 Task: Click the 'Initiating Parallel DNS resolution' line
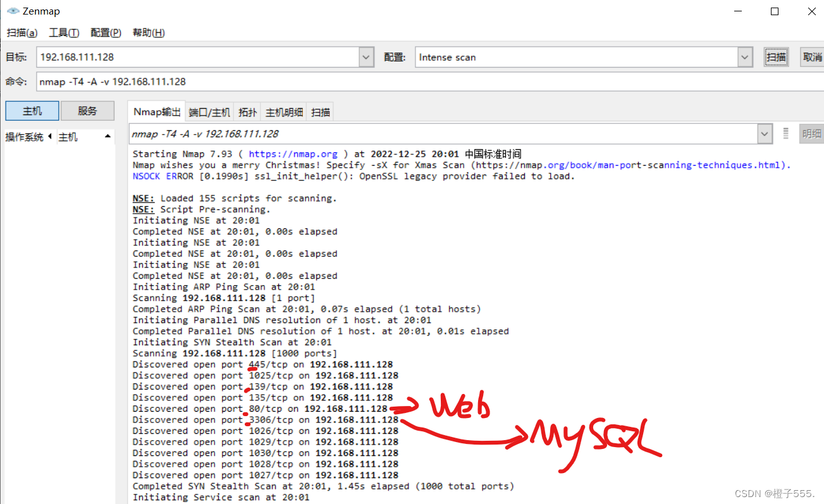282,320
